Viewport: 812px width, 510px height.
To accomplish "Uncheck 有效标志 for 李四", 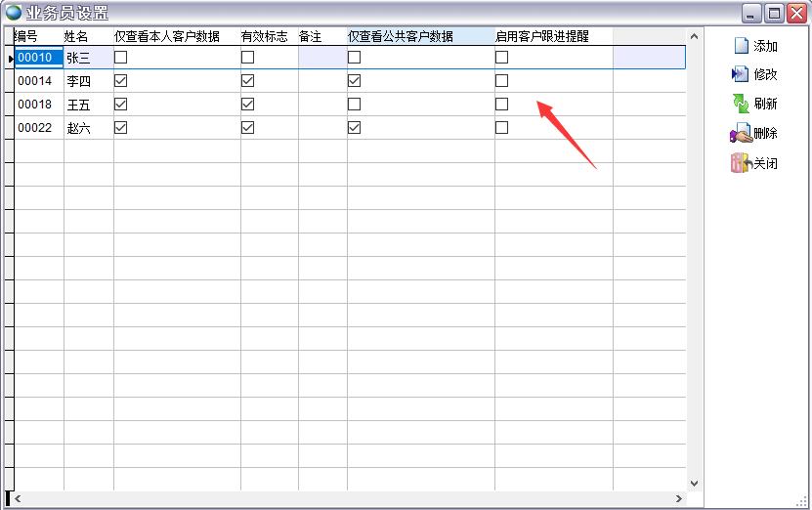I will pos(247,81).
